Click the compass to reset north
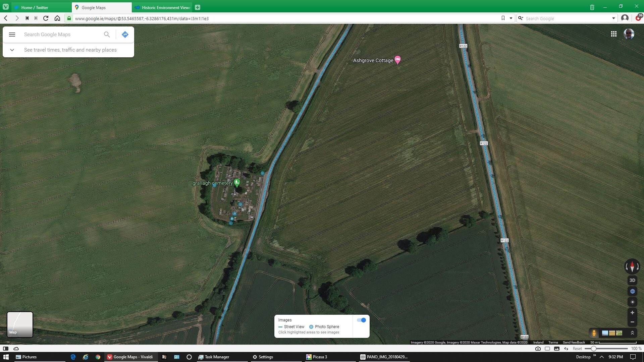The width and height of the screenshot is (644, 362). coord(632,266)
